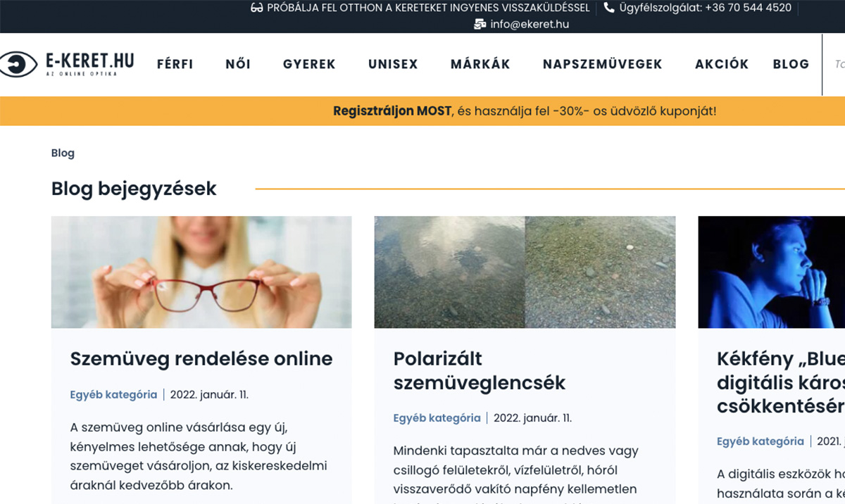Click the info@ekeret.hu email link
845x504 pixels.
click(530, 24)
